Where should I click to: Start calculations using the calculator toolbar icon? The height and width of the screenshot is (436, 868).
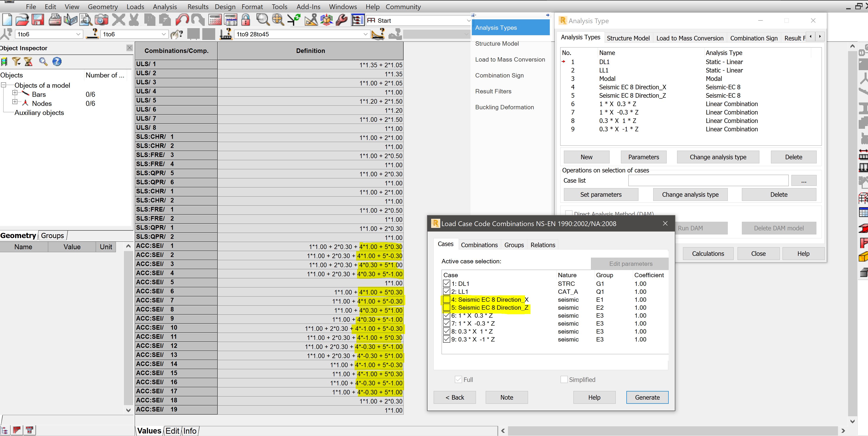(215, 20)
